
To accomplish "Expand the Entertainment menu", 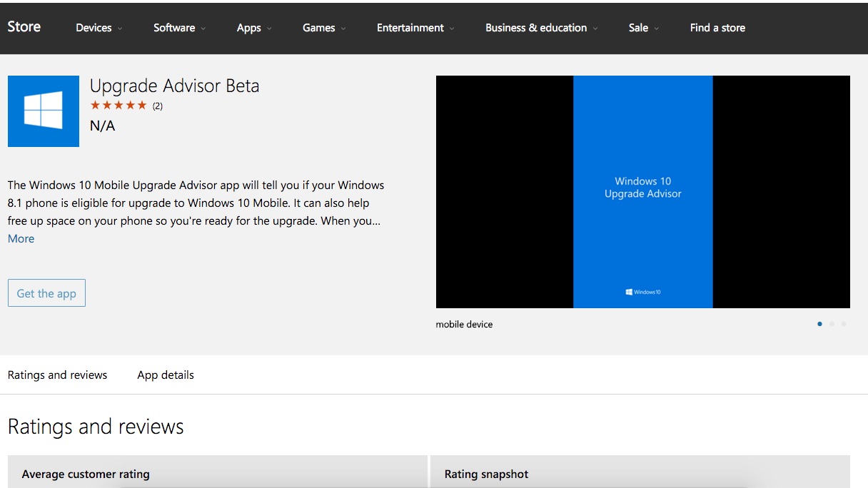I will coord(415,28).
